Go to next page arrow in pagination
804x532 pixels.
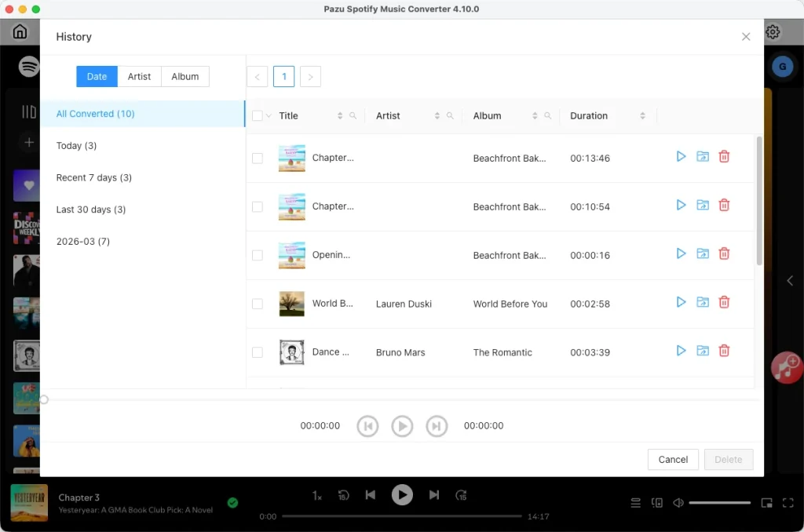click(310, 77)
